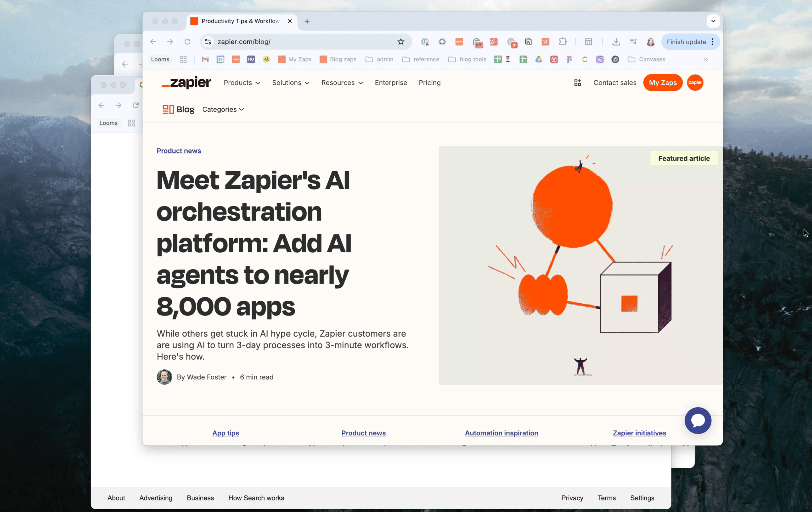The height and width of the screenshot is (512, 812).
Task: Open the chat bubble widget
Action: click(698, 420)
